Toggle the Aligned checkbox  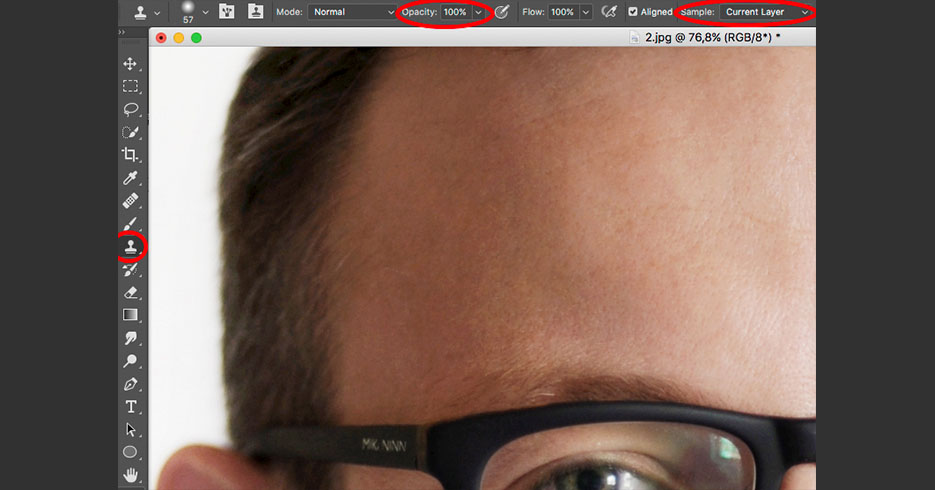(x=633, y=12)
